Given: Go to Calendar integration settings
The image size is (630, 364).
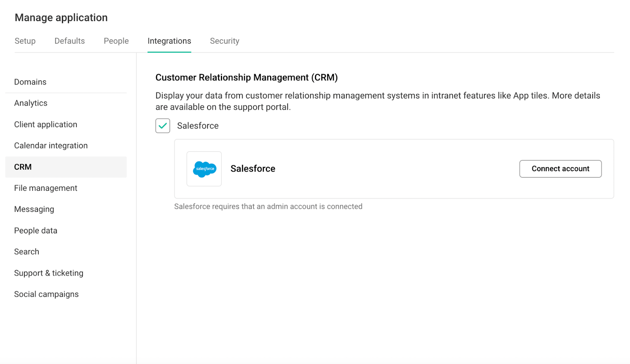Looking at the screenshot, I should pos(51,145).
